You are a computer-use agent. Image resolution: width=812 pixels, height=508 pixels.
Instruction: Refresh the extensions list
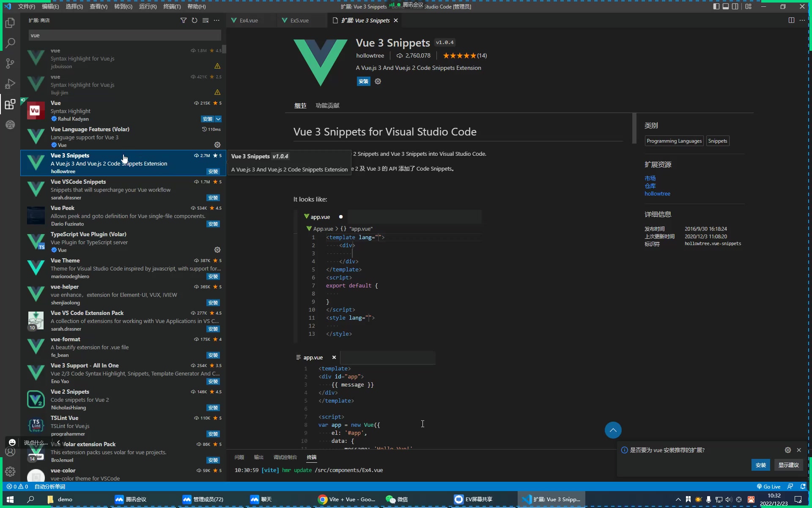[x=195, y=20]
